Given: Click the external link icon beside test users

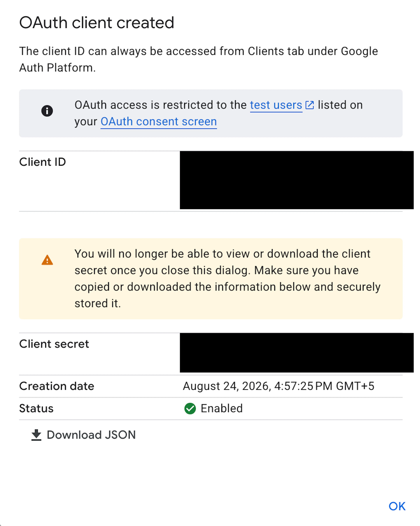Looking at the screenshot, I should pyautogui.click(x=310, y=105).
